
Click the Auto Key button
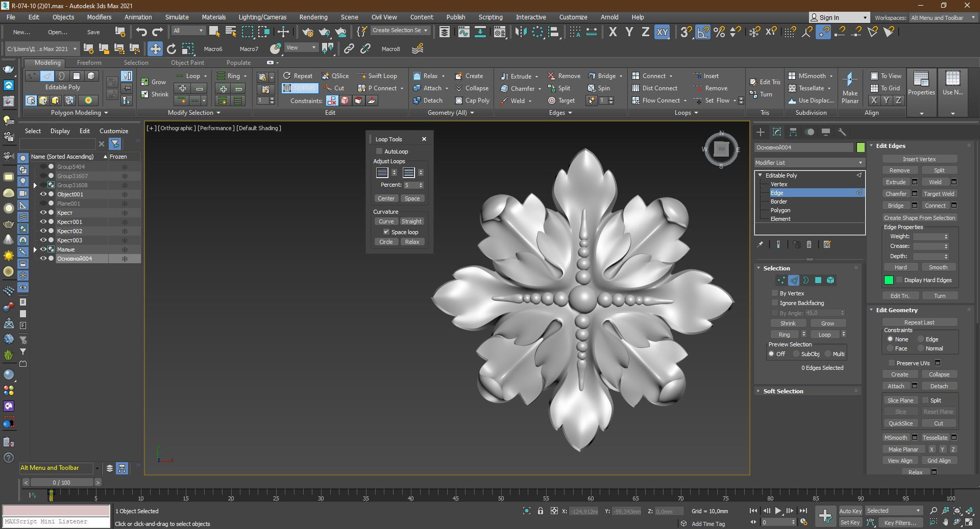(x=850, y=511)
